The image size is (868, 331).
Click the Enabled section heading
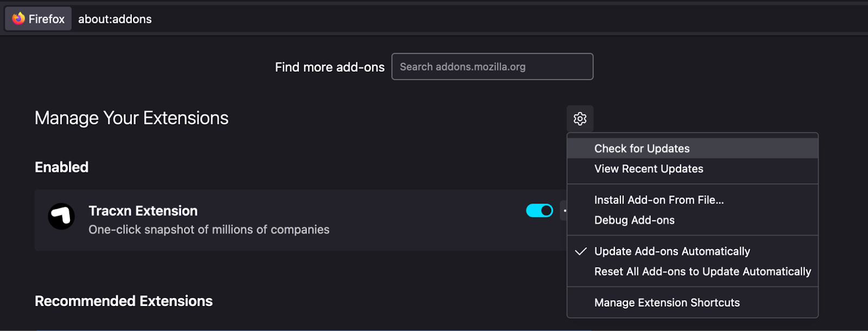(x=61, y=167)
